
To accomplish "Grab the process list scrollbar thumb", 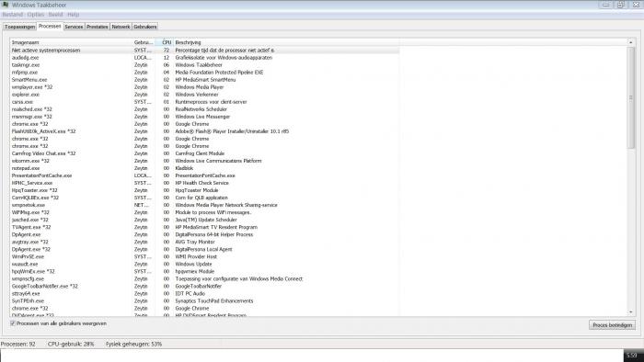I will click(631, 98).
